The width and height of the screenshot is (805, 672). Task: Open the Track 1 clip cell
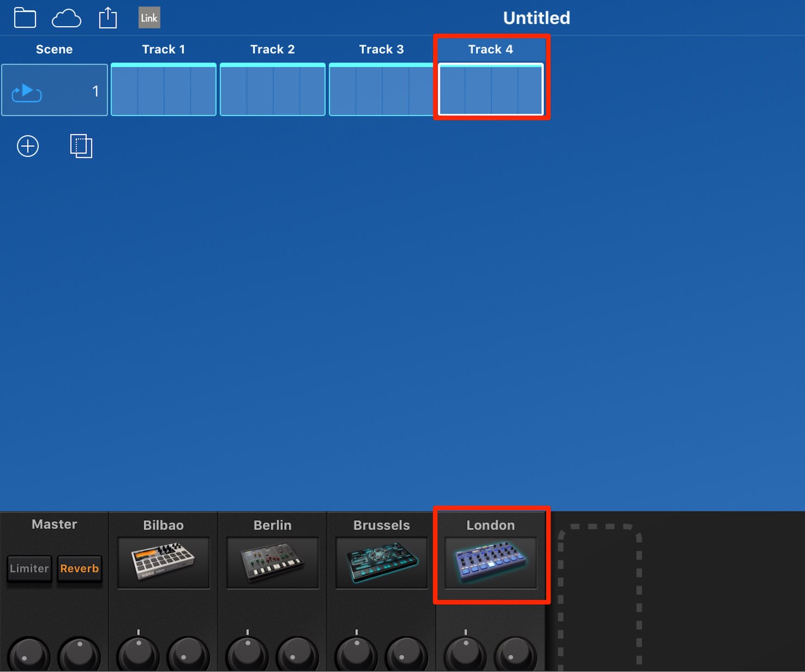tap(164, 90)
